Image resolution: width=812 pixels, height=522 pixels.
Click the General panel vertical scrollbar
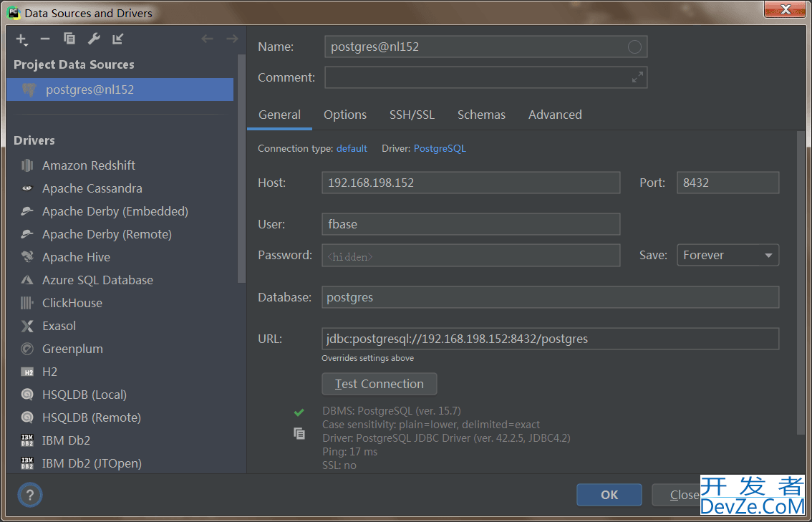(801, 282)
